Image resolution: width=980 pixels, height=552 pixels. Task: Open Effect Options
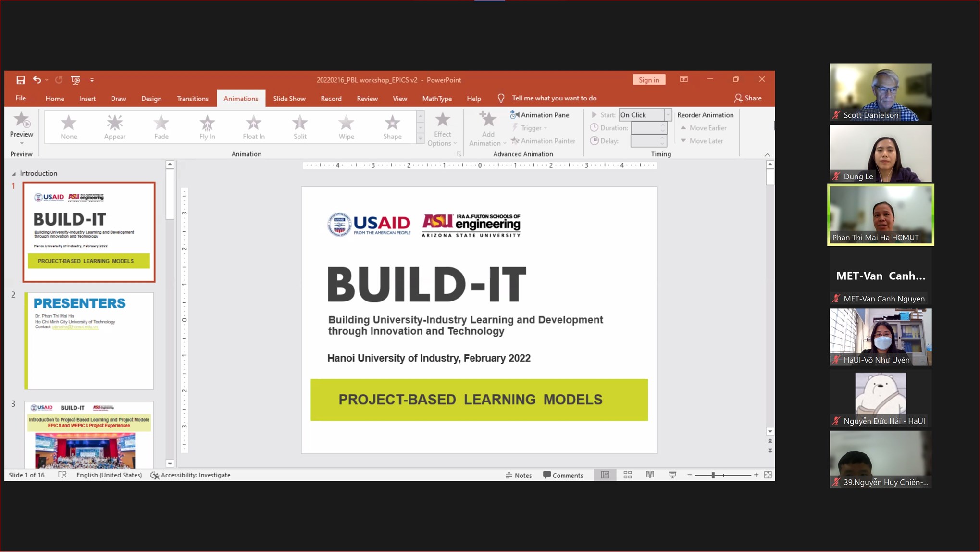pos(442,131)
